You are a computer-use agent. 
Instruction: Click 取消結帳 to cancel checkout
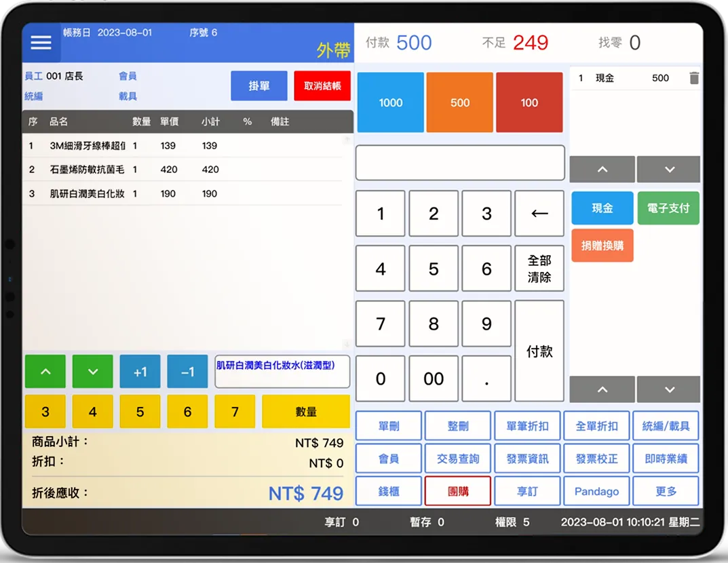point(322,86)
